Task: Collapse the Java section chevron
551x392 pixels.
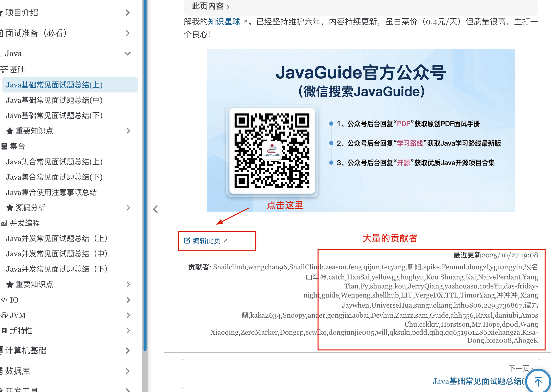Action: coord(128,54)
